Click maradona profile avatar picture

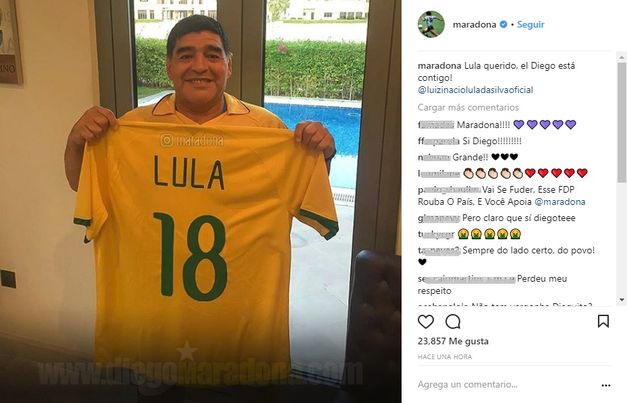coord(431,24)
